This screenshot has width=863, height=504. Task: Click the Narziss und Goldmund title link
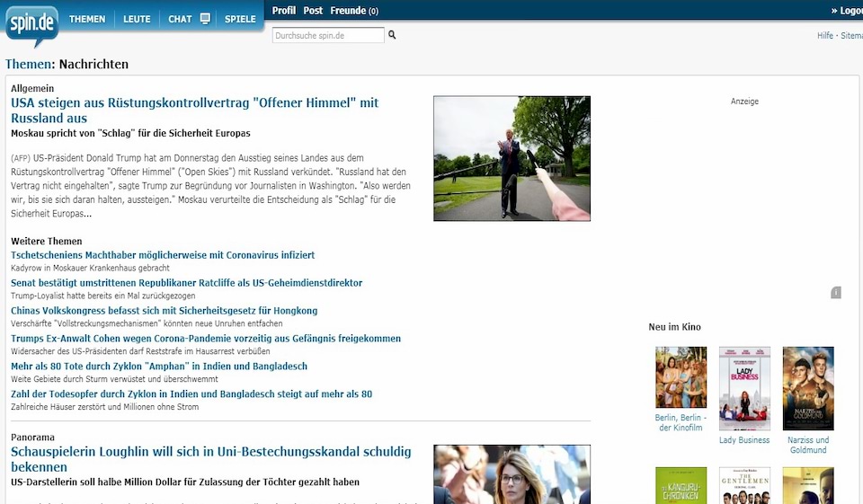click(808, 445)
